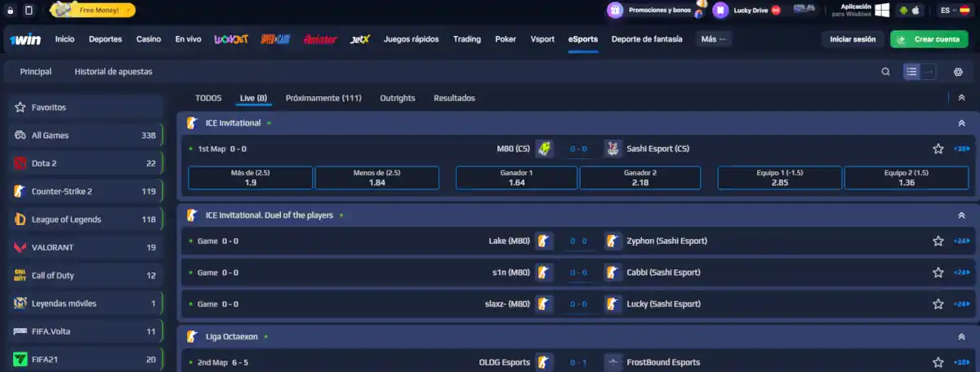Select Call of Duty category
Viewport: 980px width, 372px height.
86,276
